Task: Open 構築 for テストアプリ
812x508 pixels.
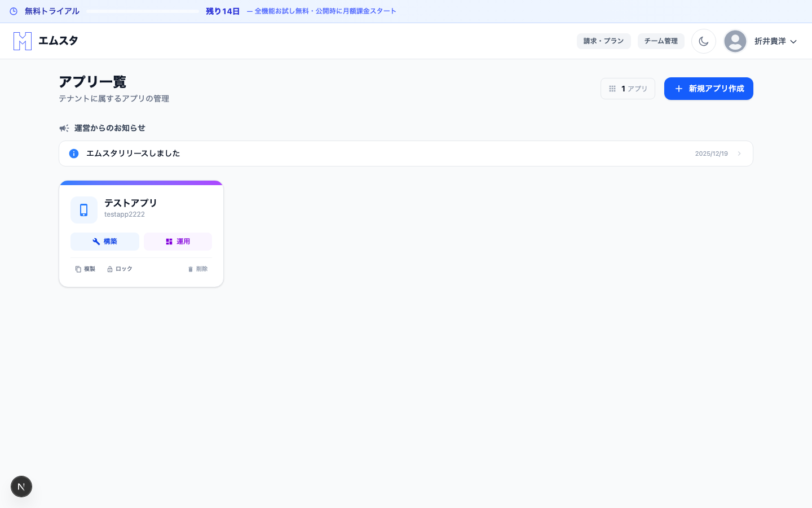Action: 105,242
